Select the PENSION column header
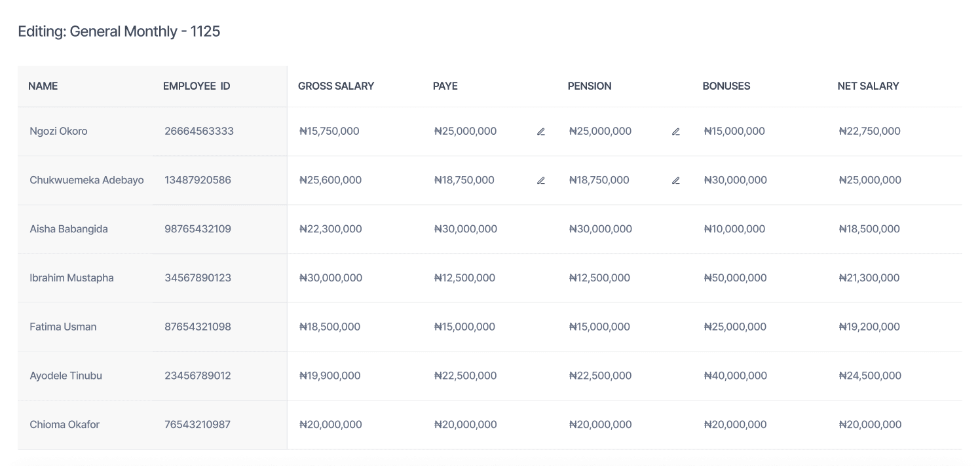This screenshot has height=466, width=980. click(590, 86)
